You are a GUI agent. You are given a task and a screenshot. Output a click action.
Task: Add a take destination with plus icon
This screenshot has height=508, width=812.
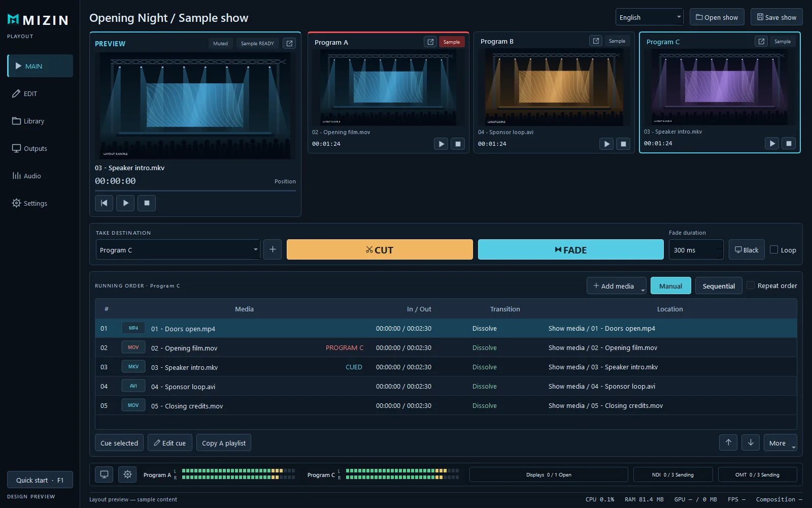[273, 249]
